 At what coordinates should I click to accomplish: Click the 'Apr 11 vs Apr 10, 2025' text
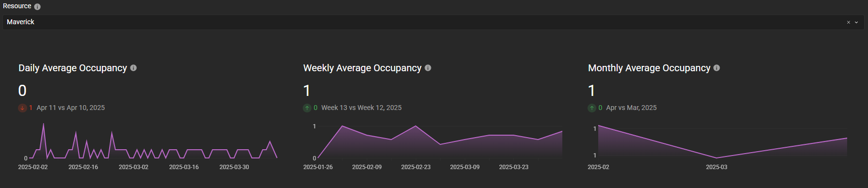[71, 108]
